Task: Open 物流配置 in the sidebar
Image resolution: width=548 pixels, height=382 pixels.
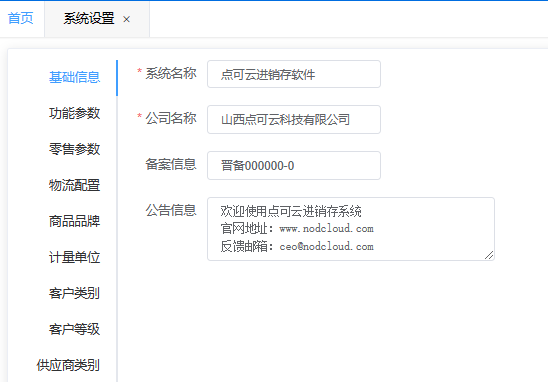Action: [x=74, y=185]
